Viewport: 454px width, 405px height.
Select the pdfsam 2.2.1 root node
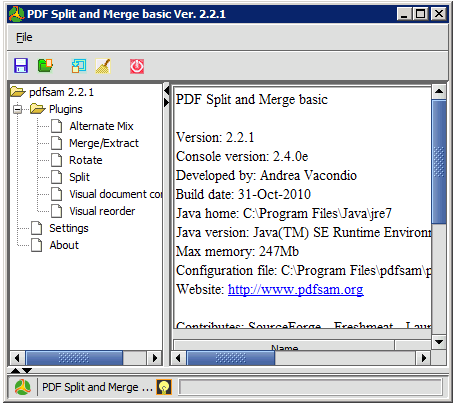[x=62, y=92]
